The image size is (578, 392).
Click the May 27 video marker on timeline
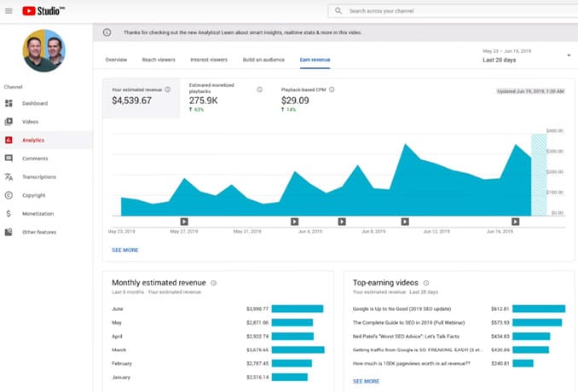pos(183,222)
